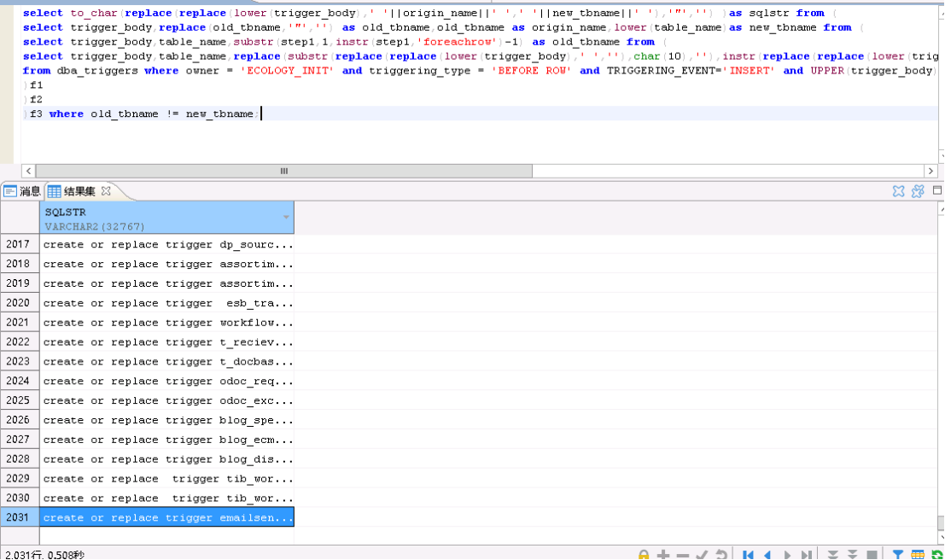Delete row with the minus icon

(x=682, y=555)
